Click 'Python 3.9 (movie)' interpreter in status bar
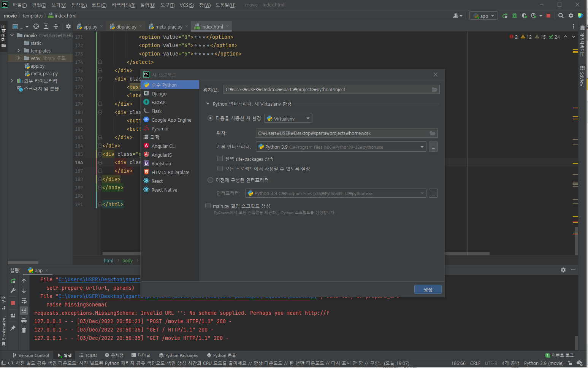 [x=544, y=363]
